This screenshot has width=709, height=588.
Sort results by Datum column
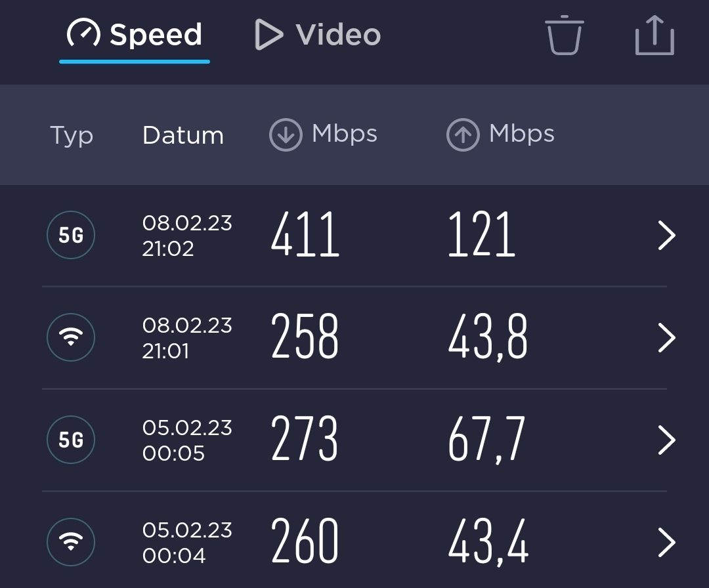183,135
